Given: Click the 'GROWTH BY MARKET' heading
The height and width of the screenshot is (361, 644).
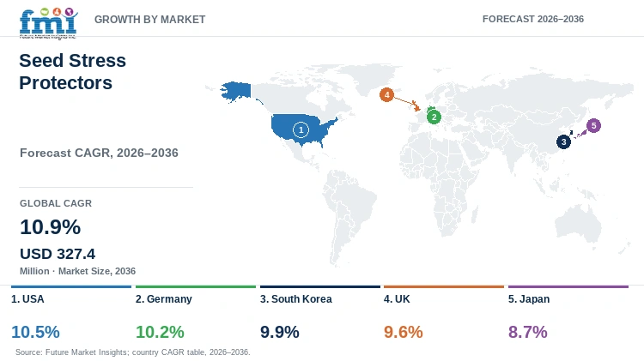Looking at the screenshot, I should pyautogui.click(x=150, y=19).
